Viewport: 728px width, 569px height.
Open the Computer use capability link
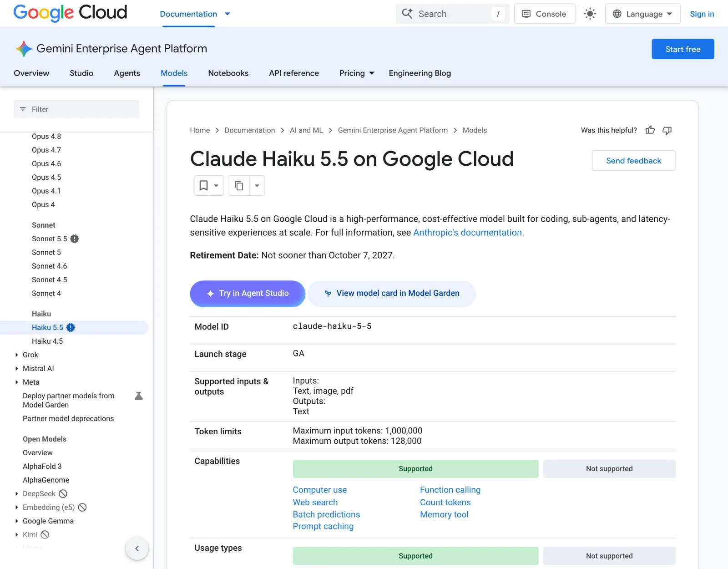point(320,490)
